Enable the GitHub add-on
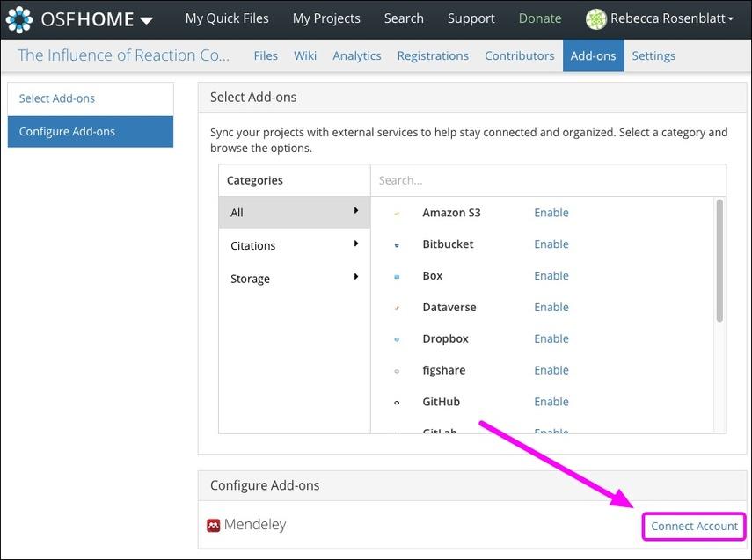The height and width of the screenshot is (560, 752). tap(551, 401)
